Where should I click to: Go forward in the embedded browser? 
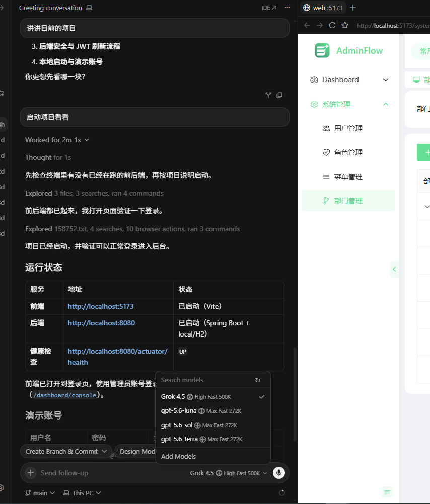[x=320, y=25]
